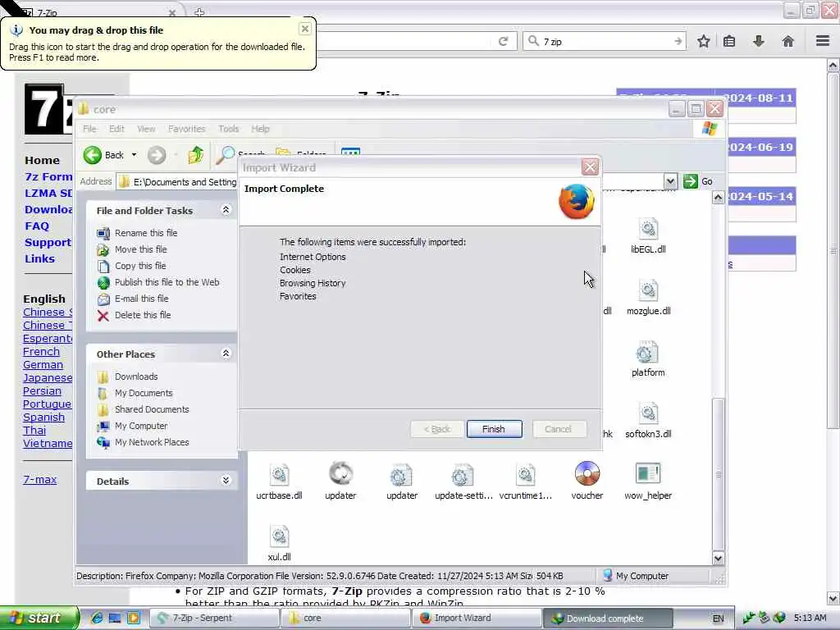Open Shared Documents under Other Places
The height and width of the screenshot is (630, 840).
[152, 409]
